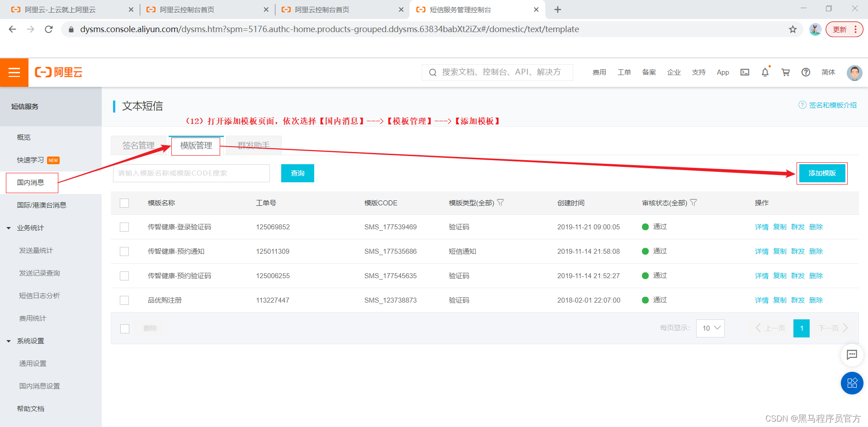Click the audit status filter funnel icon
The height and width of the screenshot is (427, 868).
click(693, 203)
